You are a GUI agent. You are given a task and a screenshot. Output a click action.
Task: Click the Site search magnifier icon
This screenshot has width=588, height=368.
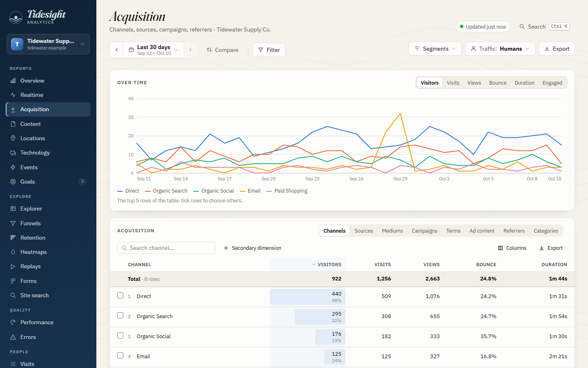(13, 295)
